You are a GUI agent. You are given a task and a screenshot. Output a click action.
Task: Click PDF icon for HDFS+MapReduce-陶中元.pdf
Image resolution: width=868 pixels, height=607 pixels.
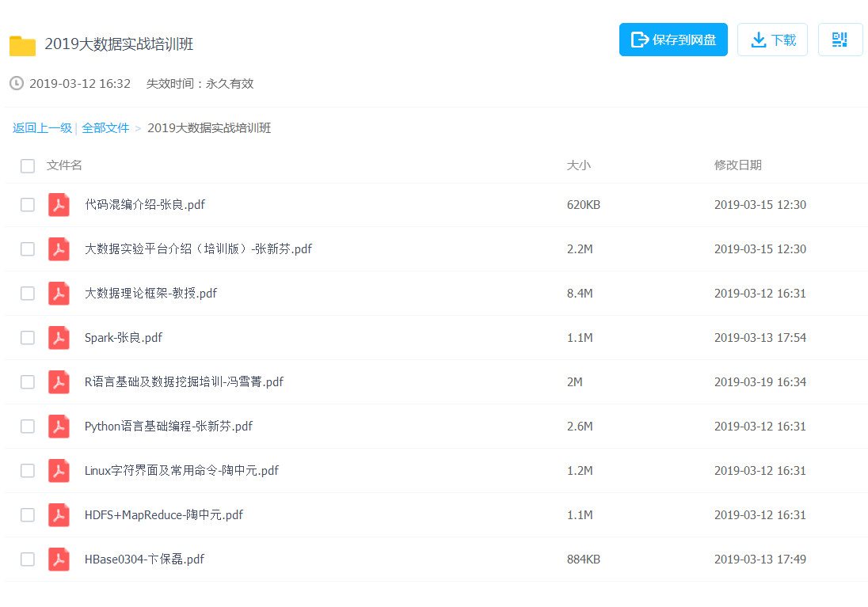59,515
